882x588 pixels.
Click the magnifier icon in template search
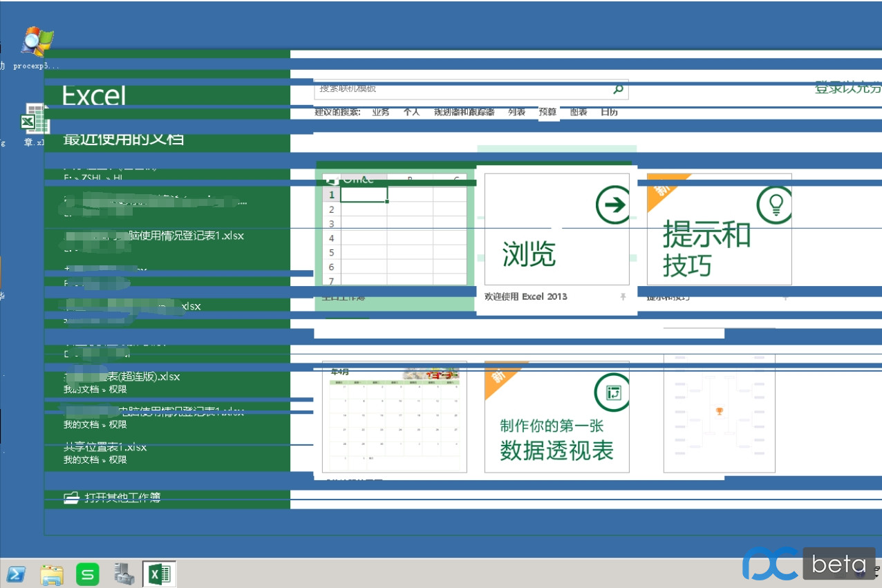618,88
